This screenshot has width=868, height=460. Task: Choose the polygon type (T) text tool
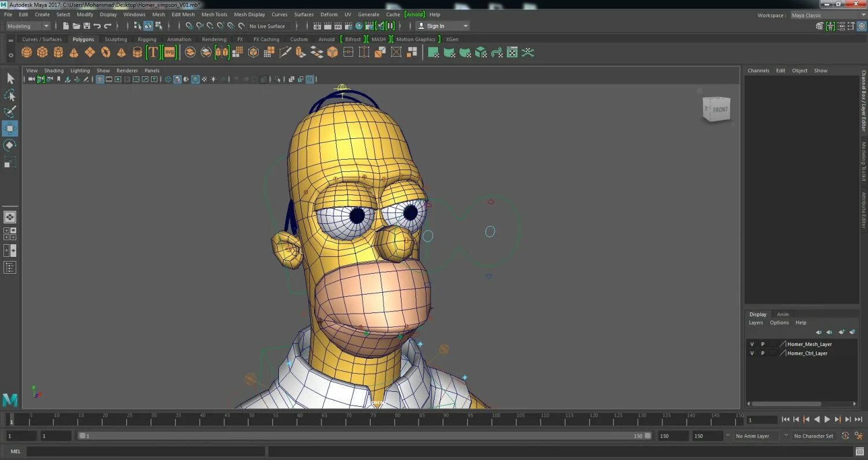(x=153, y=53)
